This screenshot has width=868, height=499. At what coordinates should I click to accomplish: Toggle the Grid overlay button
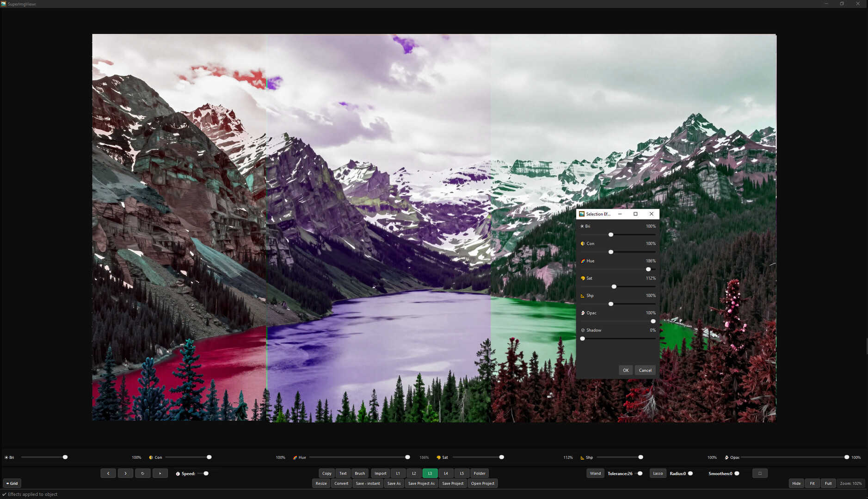(x=12, y=483)
